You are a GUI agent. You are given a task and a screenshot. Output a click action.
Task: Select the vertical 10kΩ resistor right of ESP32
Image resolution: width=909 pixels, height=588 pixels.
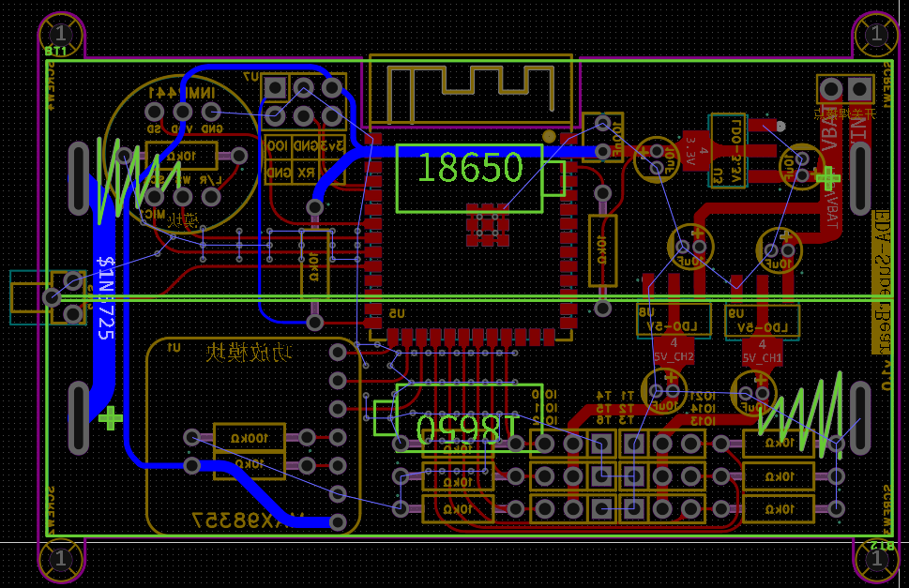(601, 250)
